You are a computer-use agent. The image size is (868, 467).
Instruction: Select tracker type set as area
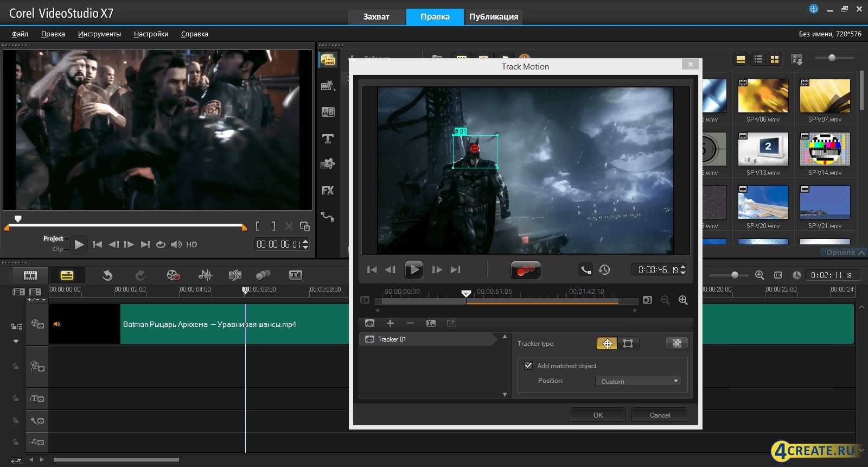pyautogui.click(x=628, y=343)
